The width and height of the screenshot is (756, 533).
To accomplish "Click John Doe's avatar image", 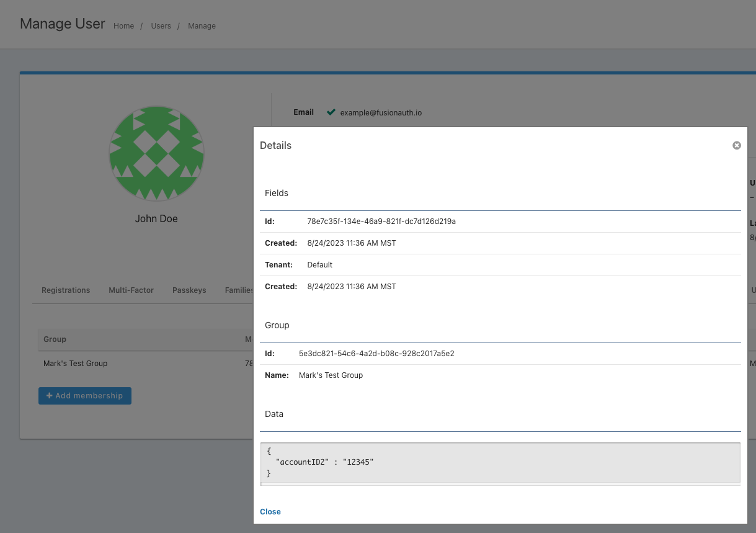I will click(156, 153).
